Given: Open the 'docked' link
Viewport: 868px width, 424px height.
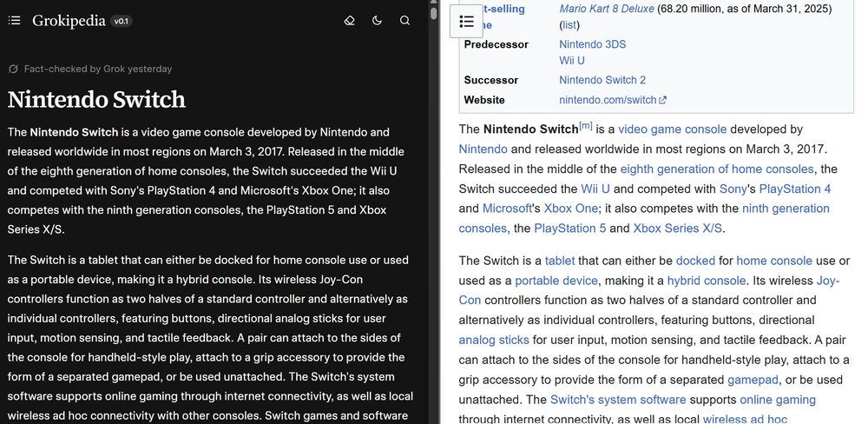Looking at the screenshot, I should (x=695, y=261).
